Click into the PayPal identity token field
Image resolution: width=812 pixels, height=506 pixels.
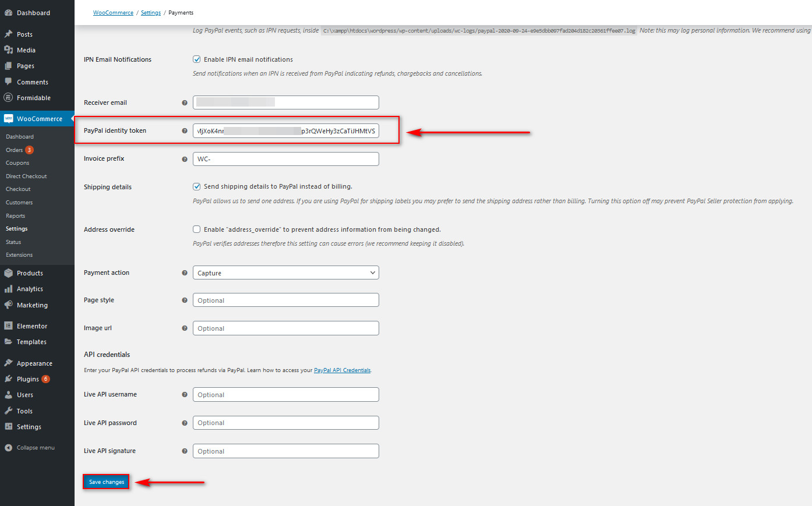click(286, 131)
